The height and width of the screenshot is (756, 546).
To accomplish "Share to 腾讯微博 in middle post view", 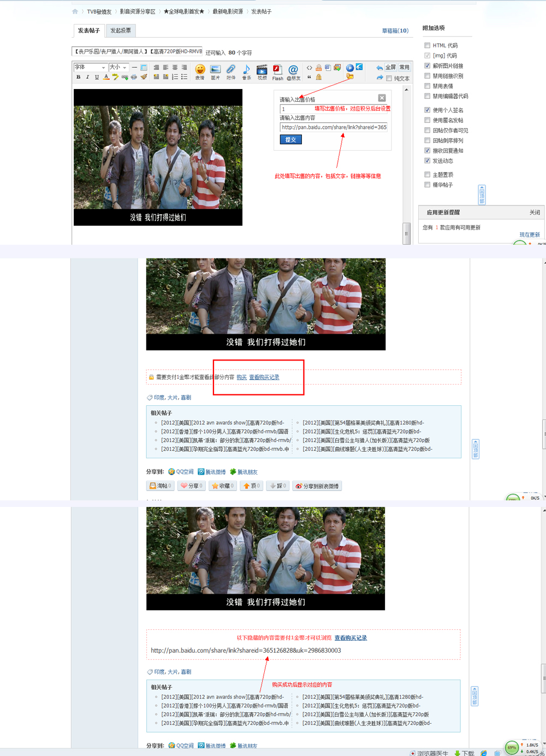I will point(212,472).
